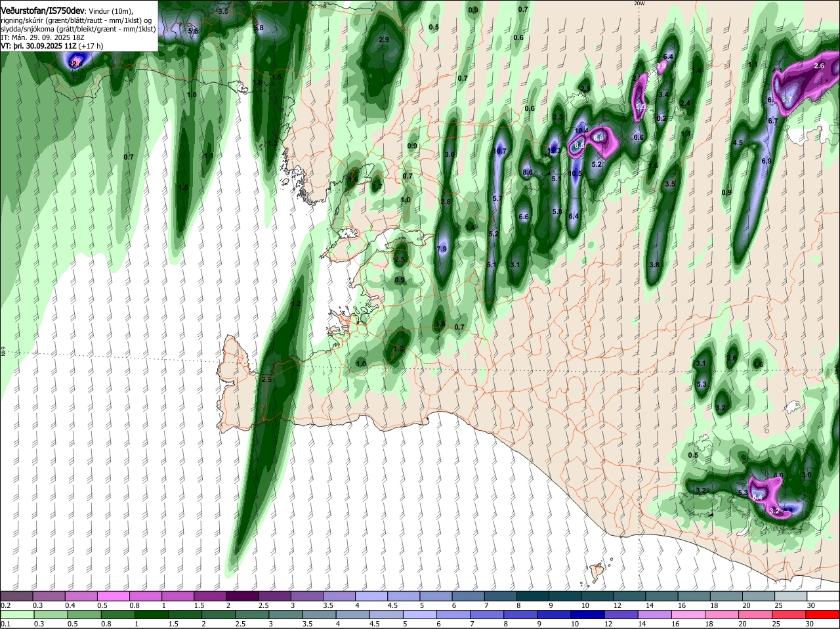This screenshot has width=840, height=629.
Task: Click the bright pink upper legend swatch after 0.5
Action: [x=114, y=596]
